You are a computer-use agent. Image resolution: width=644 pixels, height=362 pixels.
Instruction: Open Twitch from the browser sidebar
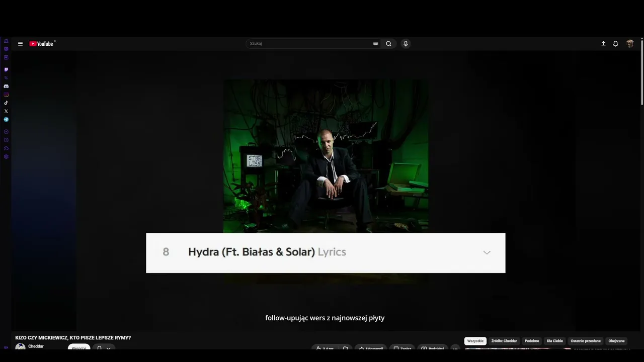(x=6, y=69)
